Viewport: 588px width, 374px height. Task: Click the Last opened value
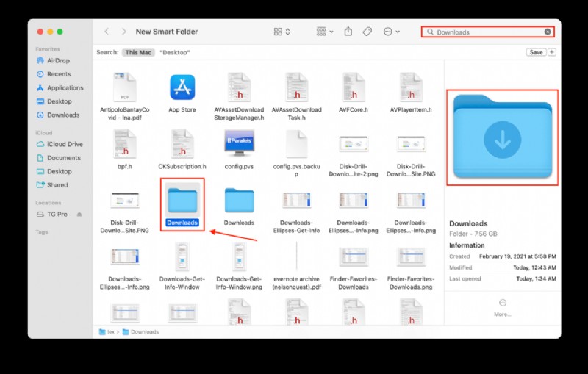click(536, 278)
